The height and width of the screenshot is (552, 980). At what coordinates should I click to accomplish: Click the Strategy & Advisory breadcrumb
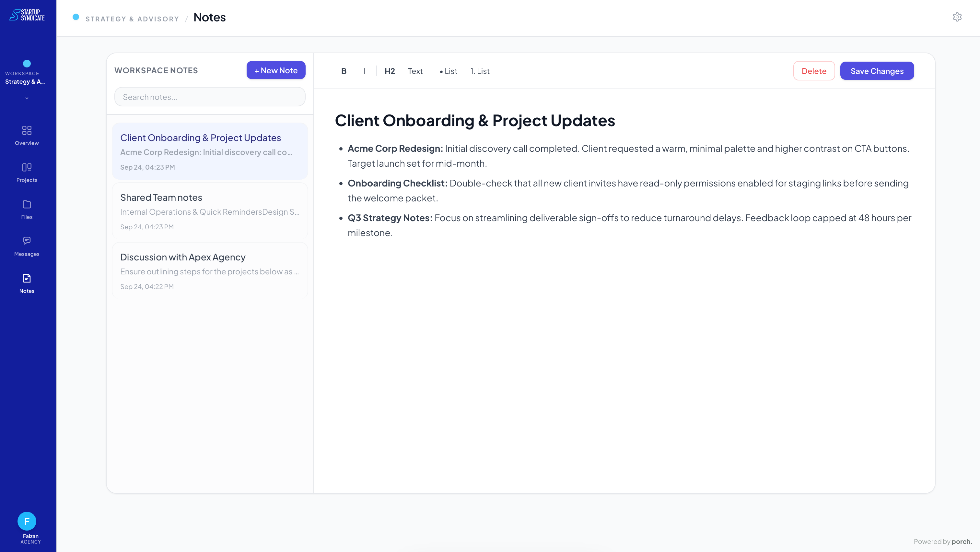click(x=132, y=19)
